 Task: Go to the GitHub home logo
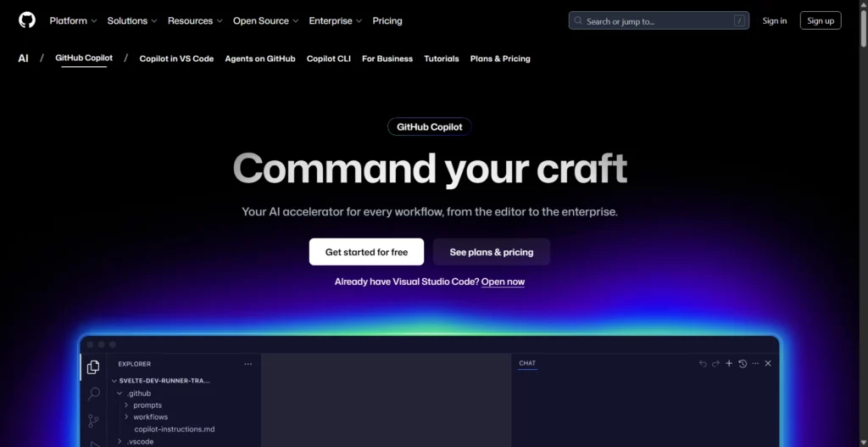26,20
